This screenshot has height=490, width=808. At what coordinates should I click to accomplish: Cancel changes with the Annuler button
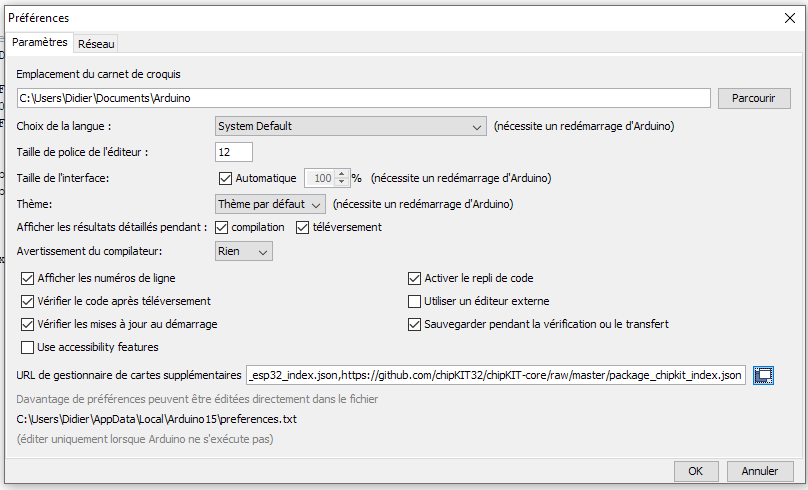(x=760, y=471)
